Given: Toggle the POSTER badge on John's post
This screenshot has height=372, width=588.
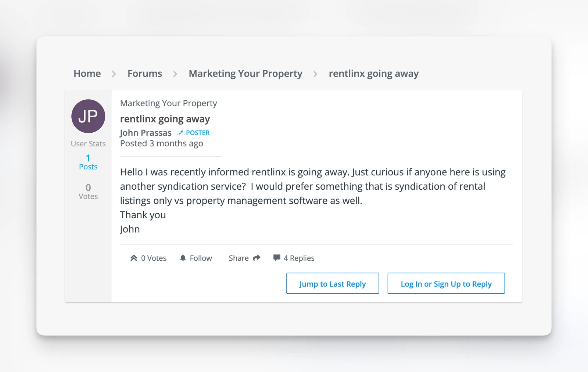Looking at the screenshot, I should (x=197, y=133).
